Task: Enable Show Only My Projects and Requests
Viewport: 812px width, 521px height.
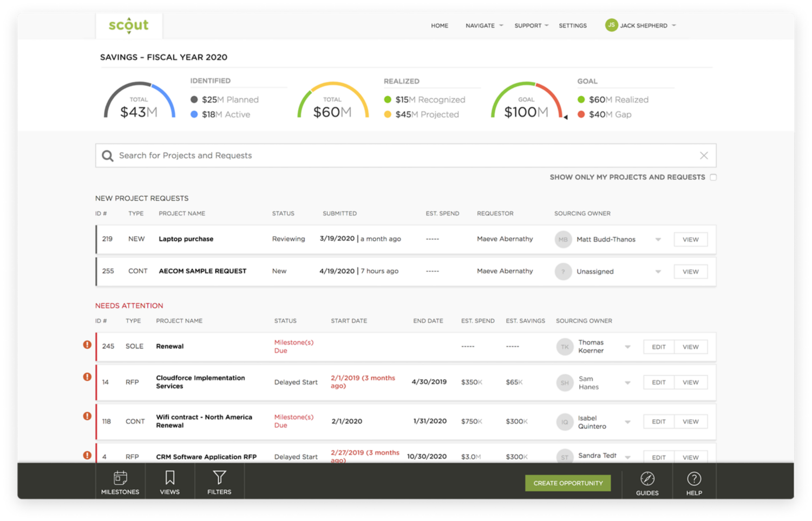Action: tap(713, 177)
